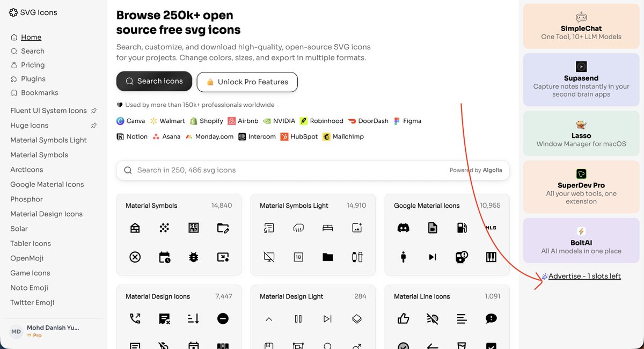Toggle the pin next to Fluent UI System Icons
This screenshot has height=349, width=644.
(x=93, y=111)
